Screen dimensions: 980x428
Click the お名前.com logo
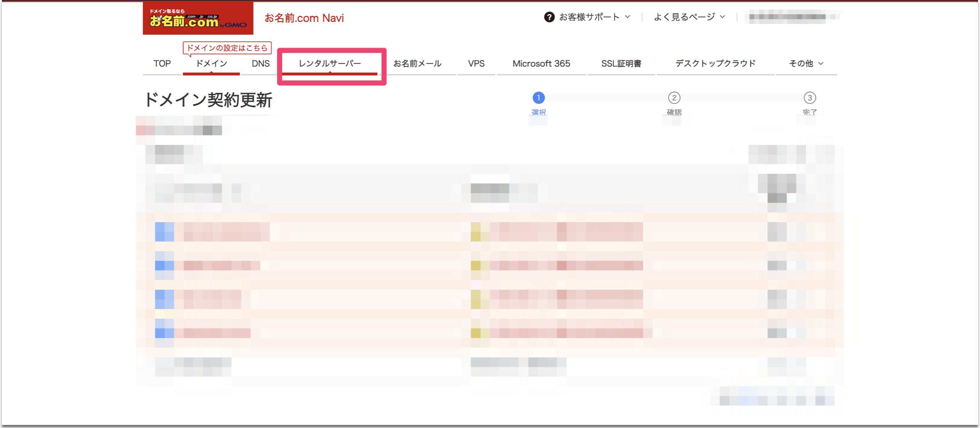[x=198, y=18]
